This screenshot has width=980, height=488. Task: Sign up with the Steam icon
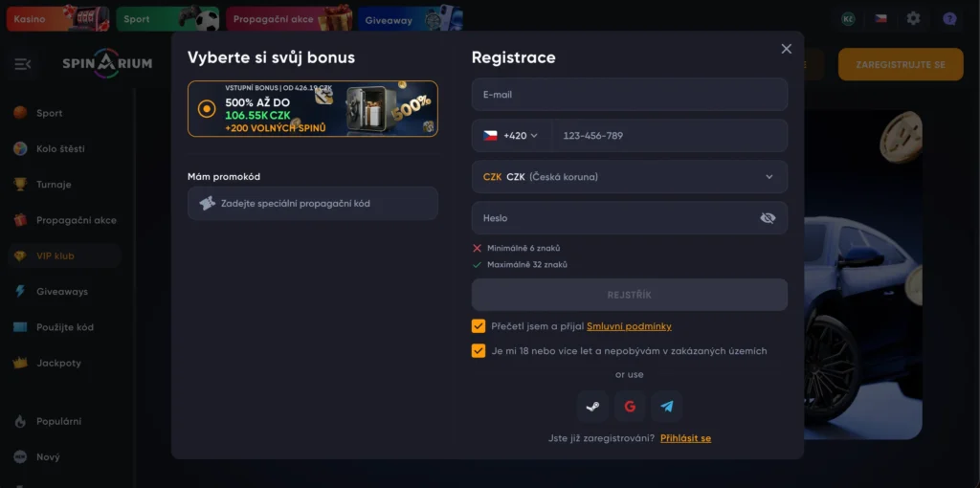pyautogui.click(x=592, y=407)
